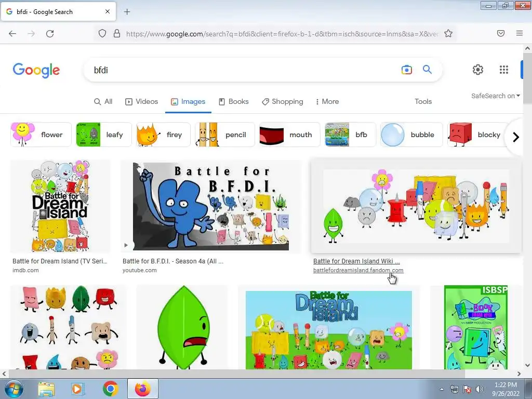
Task: Click the network tray icon
Action: 454,389
